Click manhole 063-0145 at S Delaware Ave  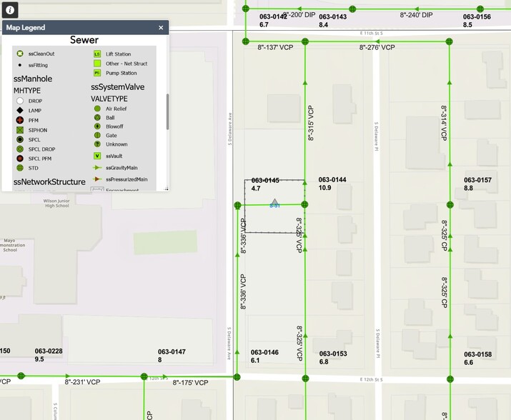[237, 205]
